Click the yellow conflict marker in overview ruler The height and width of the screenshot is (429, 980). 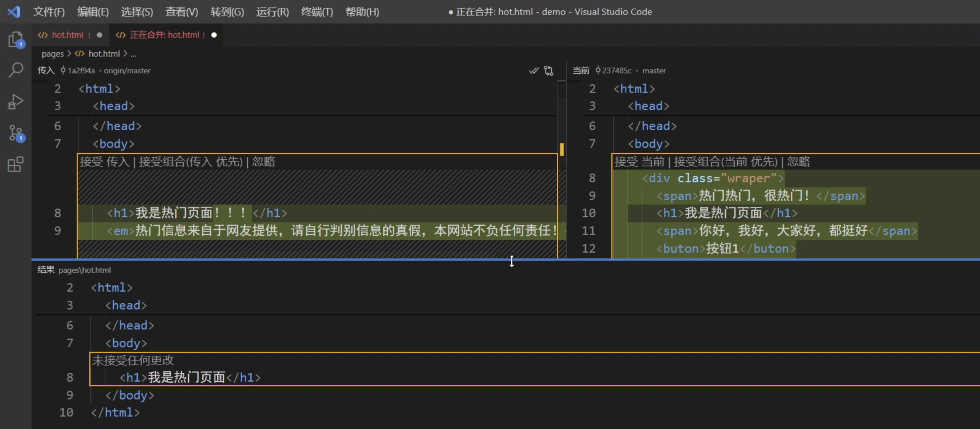click(x=562, y=149)
